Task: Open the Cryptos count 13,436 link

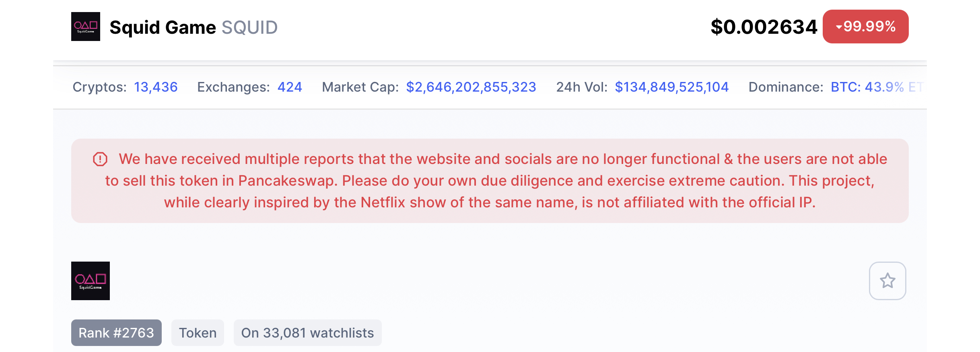Action: [x=156, y=87]
